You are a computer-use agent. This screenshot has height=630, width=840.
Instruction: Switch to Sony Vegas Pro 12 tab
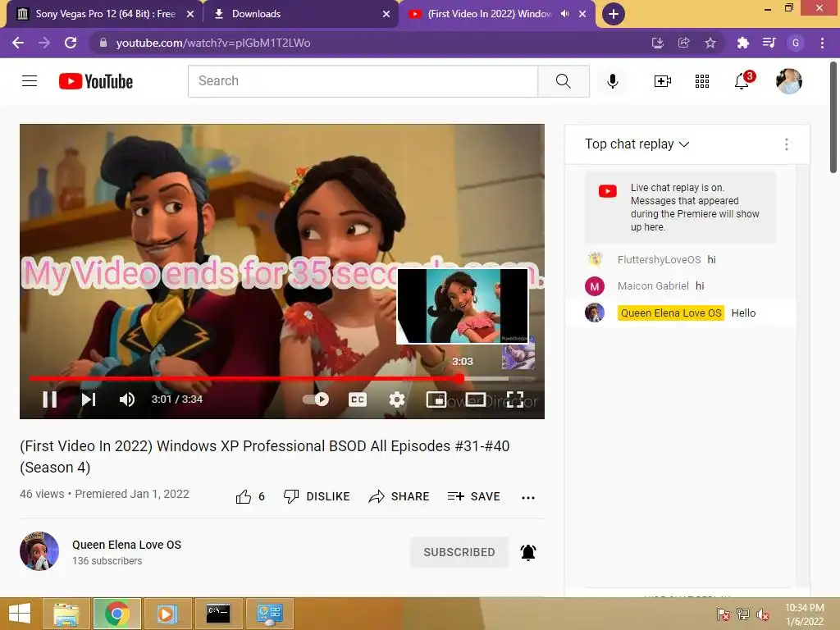tap(104, 14)
